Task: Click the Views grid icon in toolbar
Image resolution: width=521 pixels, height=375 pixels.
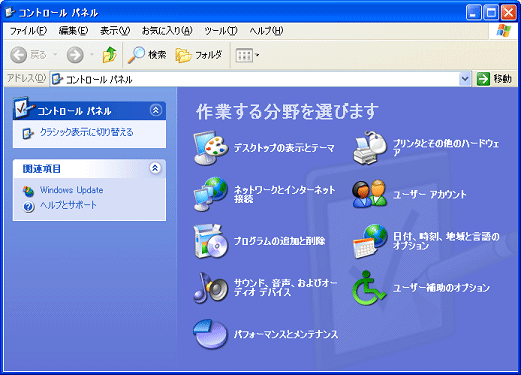Action: [x=244, y=55]
